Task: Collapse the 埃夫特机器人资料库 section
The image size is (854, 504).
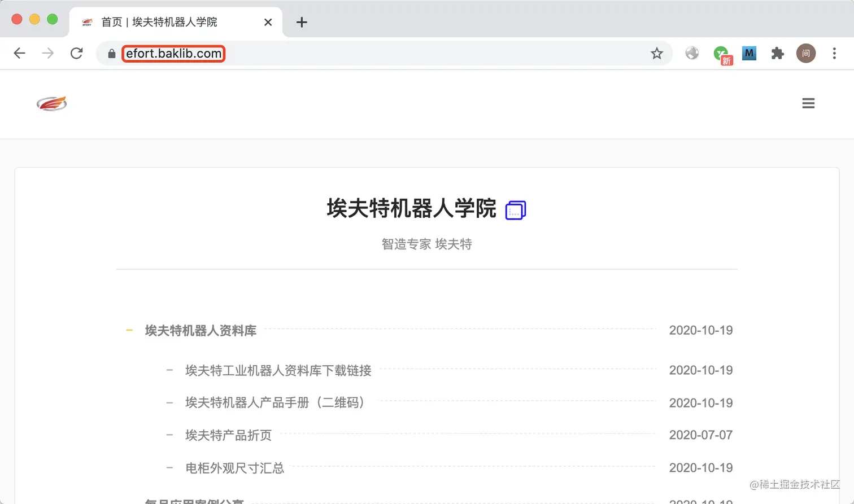Action: (x=129, y=330)
